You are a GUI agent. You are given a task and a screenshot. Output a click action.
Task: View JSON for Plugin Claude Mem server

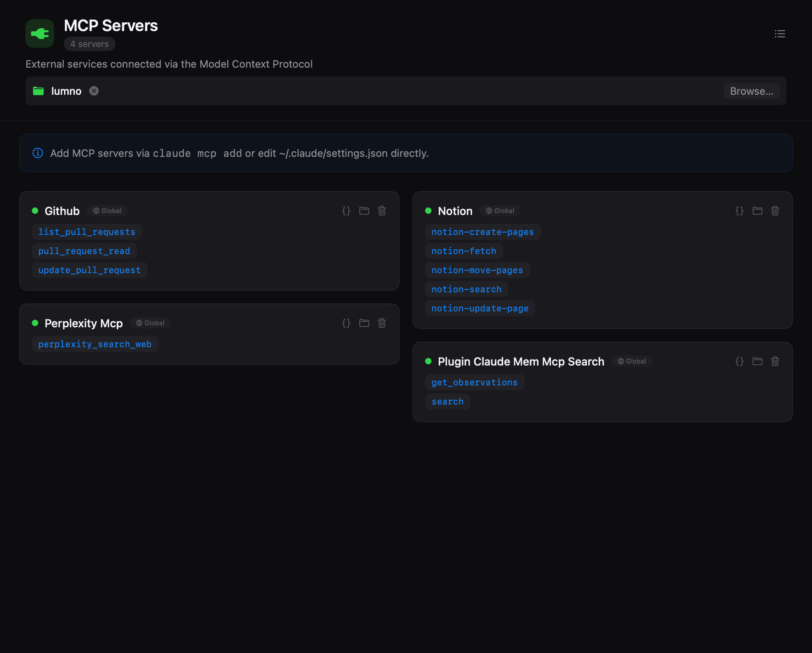[740, 361]
